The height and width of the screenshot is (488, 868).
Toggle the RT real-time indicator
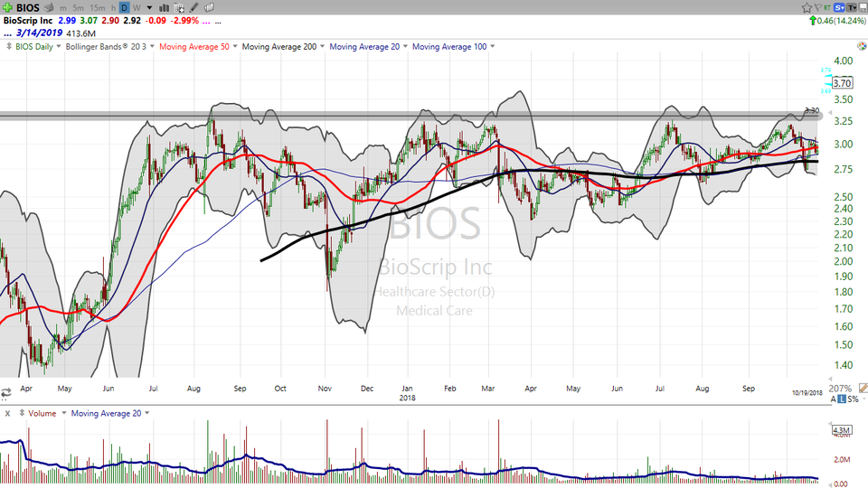click(827, 7)
